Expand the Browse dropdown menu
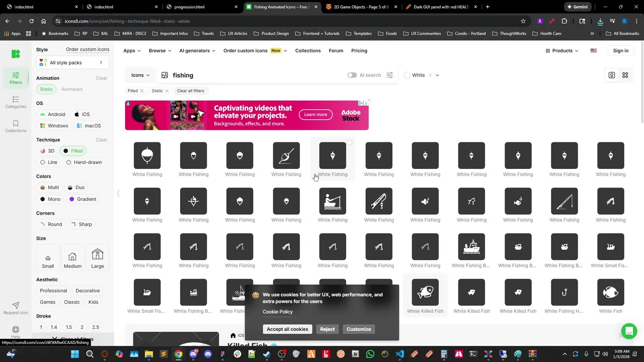Image resolution: width=644 pixels, height=362 pixels. [x=160, y=51]
